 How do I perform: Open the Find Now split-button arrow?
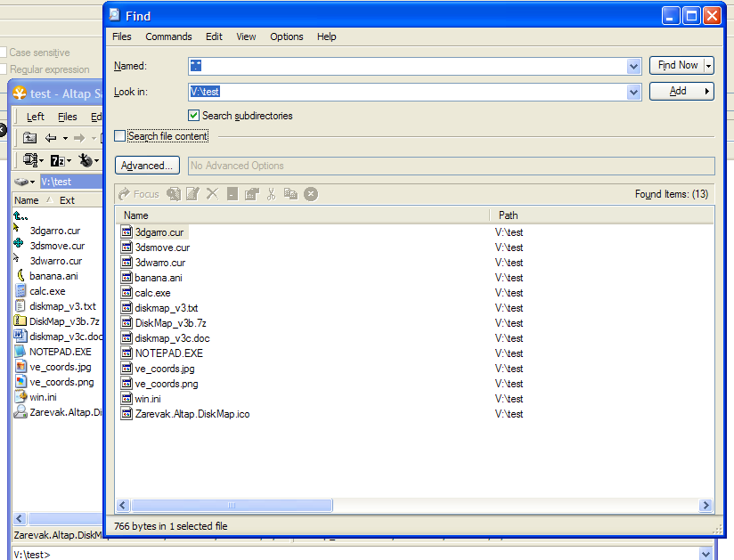[x=709, y=66]
